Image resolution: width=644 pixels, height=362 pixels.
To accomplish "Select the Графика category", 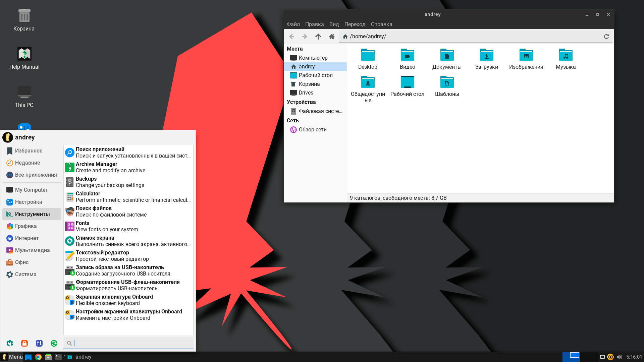I will [26, 226].
